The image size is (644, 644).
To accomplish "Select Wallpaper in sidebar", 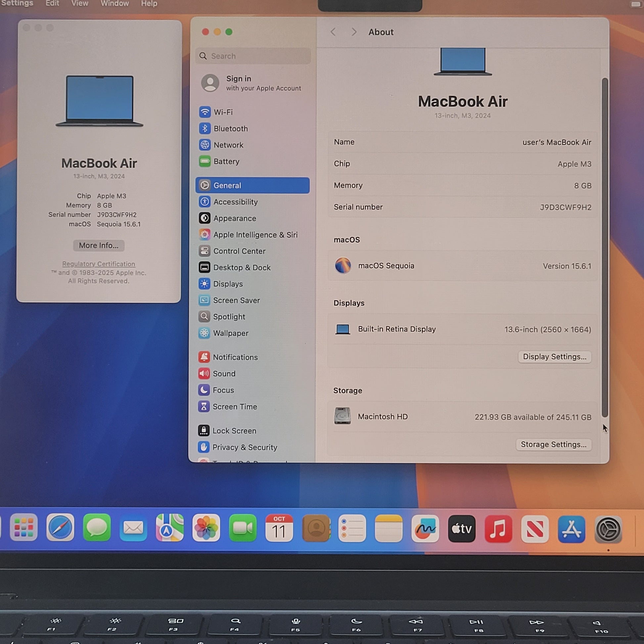I will point(230,333).
